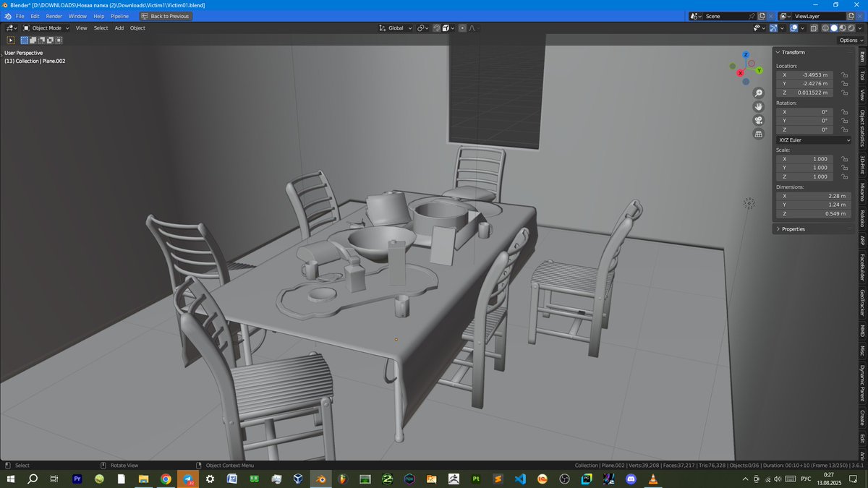Open the Object Mode dropdown
868x488 pixels.
[x=47, y=28]
